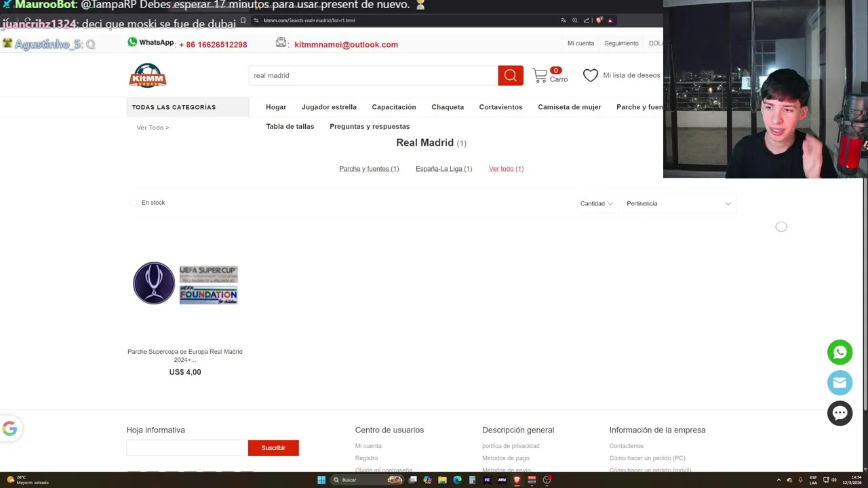Filter by España-La Liga (1)

[x=443, y=169]
